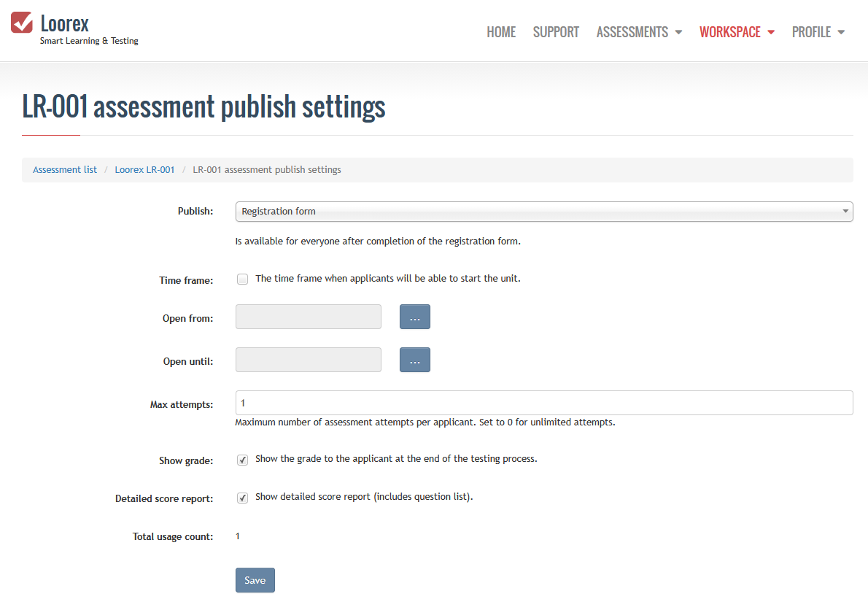Save the publish settings
868x602 pixels.
coord(255,580)
